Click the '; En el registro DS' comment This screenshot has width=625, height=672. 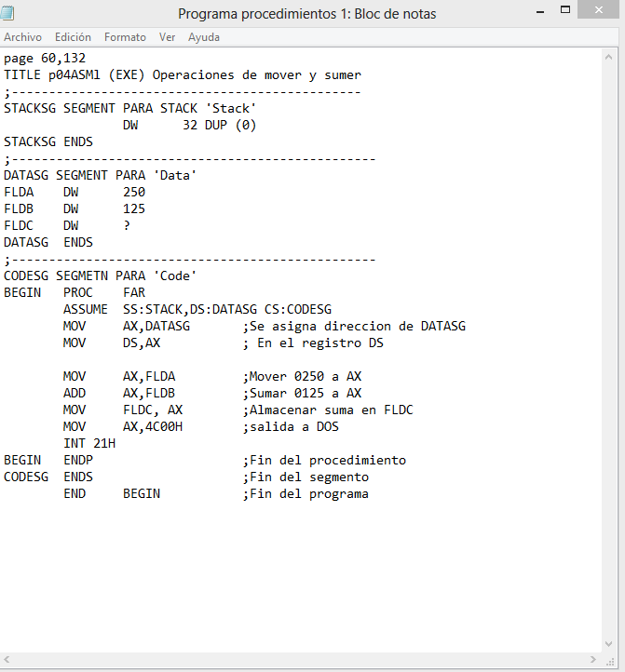click(313, 343)
